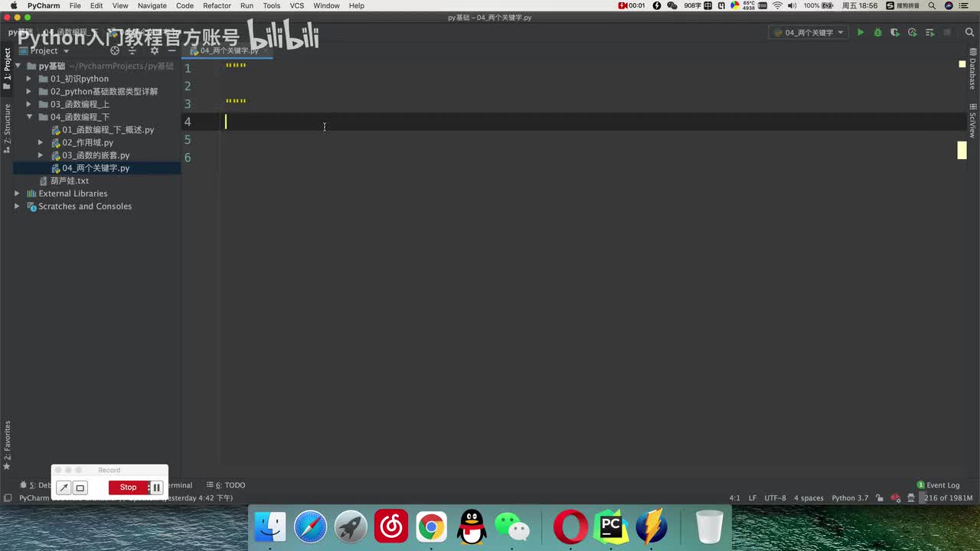Screen dimensions: 980x551
Task: Open PyCharm icon in the Dock
Action: [x=611, y=527]
